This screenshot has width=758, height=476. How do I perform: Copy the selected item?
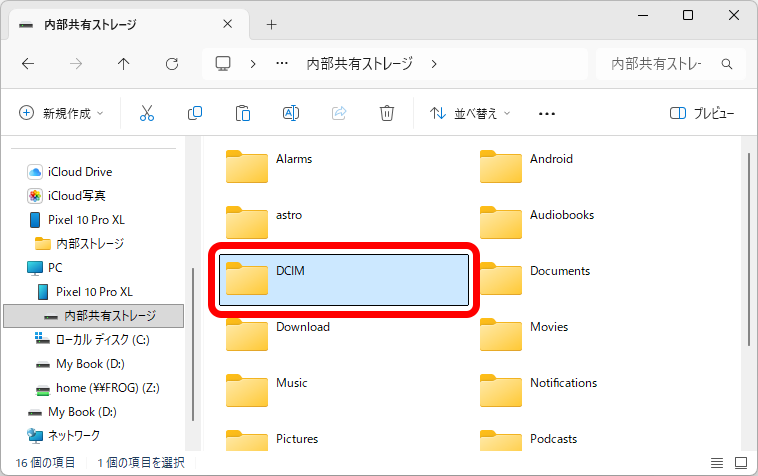(x=194, y=113)
